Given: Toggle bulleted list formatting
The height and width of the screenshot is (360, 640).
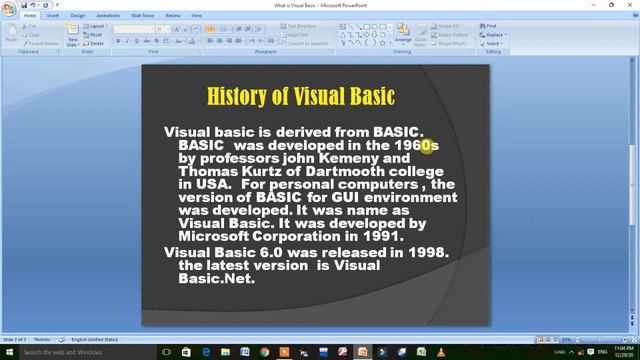Looking at the screenshot, I should (210, 29).
